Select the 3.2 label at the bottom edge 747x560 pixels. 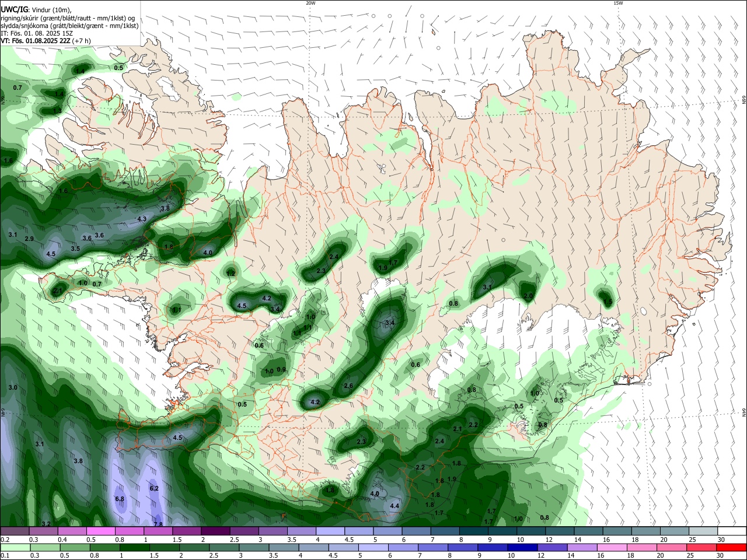coord(46,524)
